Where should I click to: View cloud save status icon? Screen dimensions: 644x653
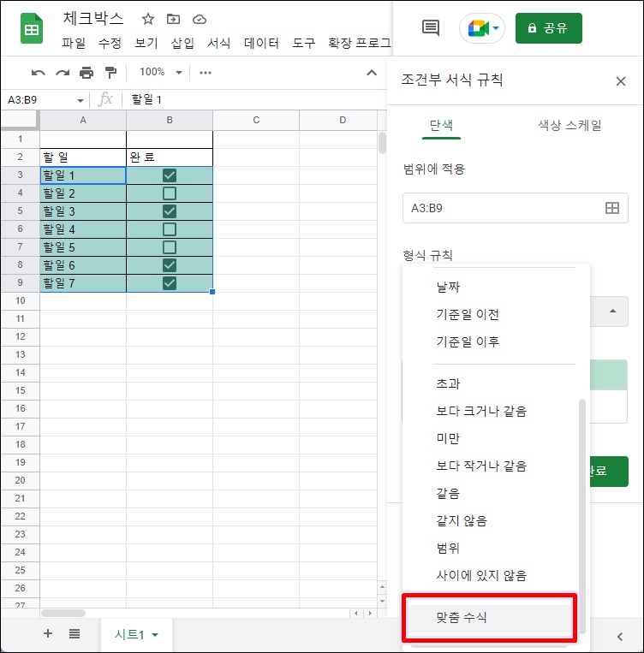[x=200, y=19]
